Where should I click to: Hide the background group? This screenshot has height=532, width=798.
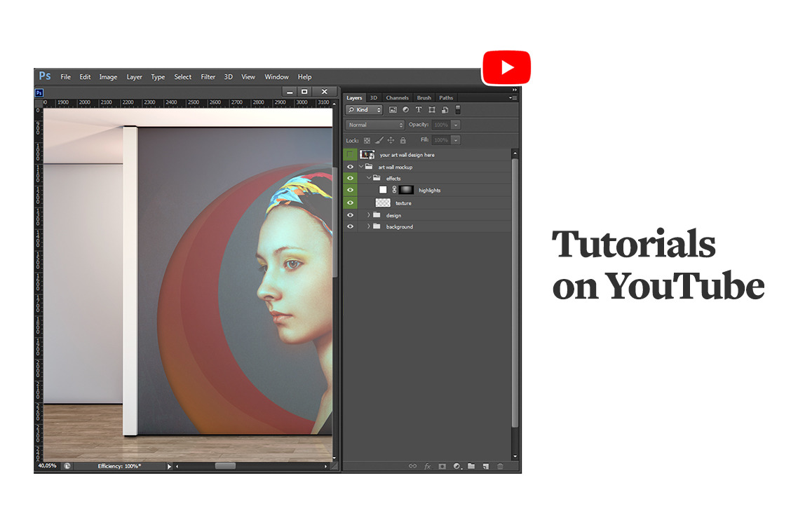[x=350, y=226]
